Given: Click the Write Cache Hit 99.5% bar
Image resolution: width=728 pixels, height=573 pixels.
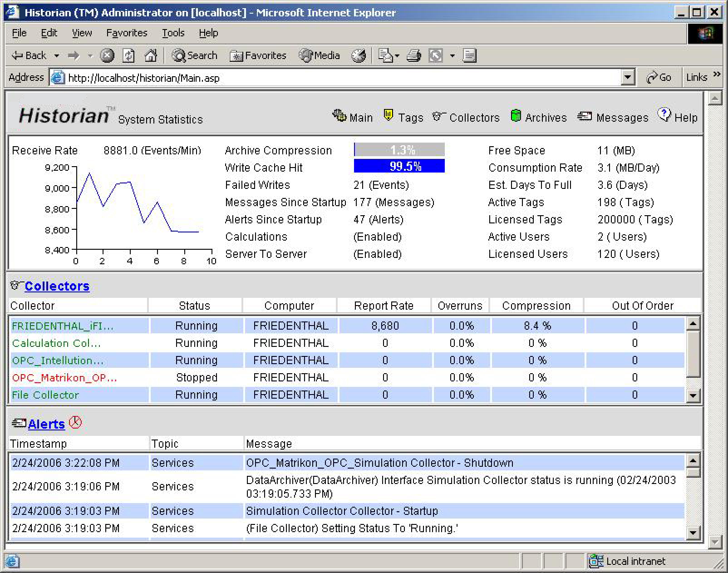Looking at the screenshot, I should [399, 166].
